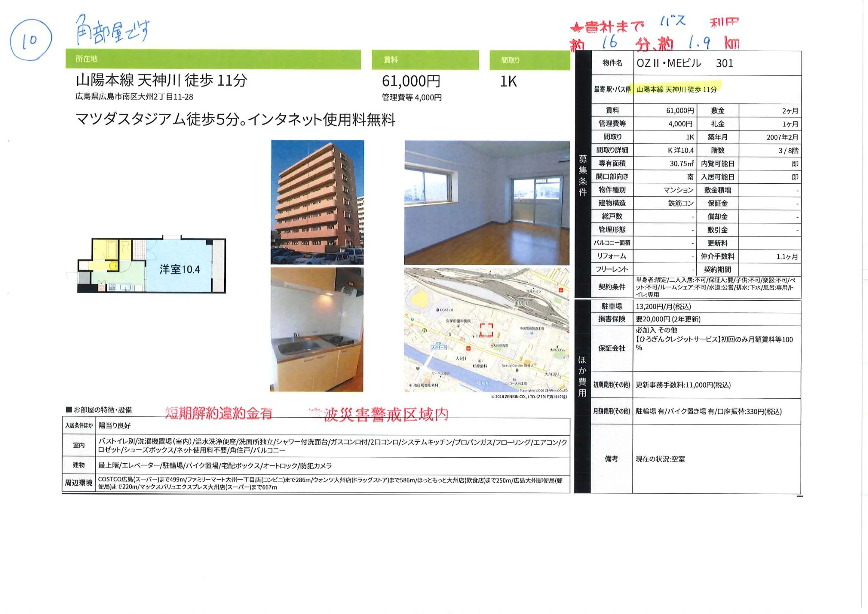Click the green 賃料 header label
Image resolution: width=868 pixels, height=614 pixels.
pos(425,60)
